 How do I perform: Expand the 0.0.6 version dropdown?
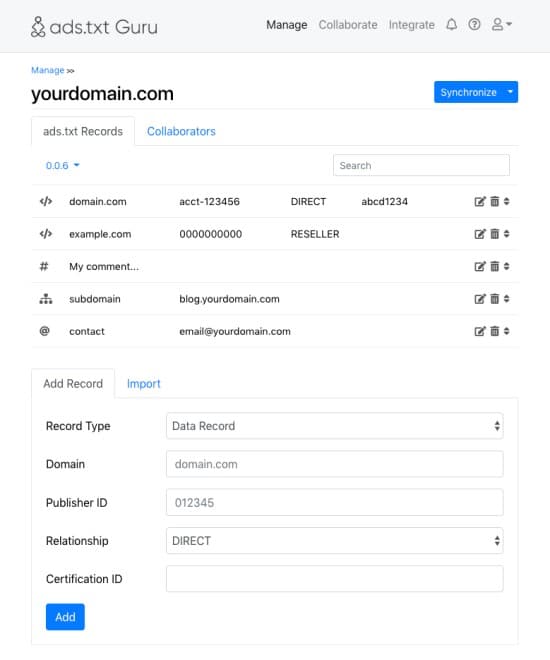(62, 165)
